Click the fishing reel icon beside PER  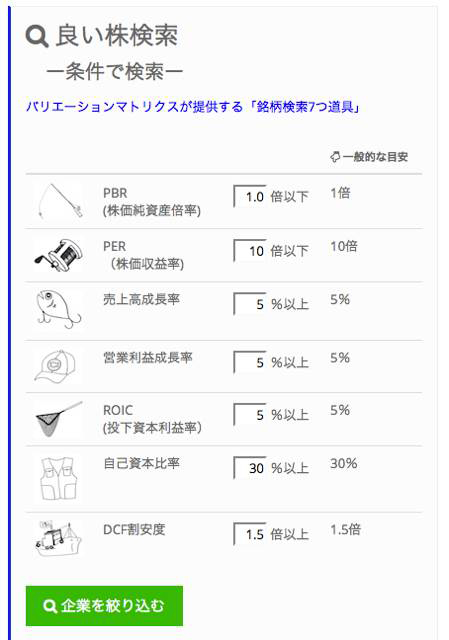[x=59, y=255]
